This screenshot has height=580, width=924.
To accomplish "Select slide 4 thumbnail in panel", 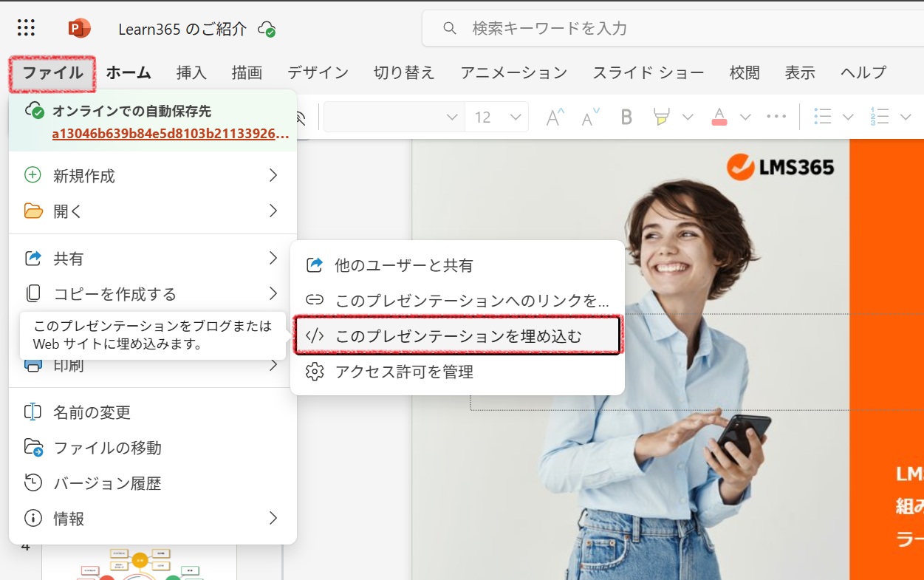I will [139, 563].
